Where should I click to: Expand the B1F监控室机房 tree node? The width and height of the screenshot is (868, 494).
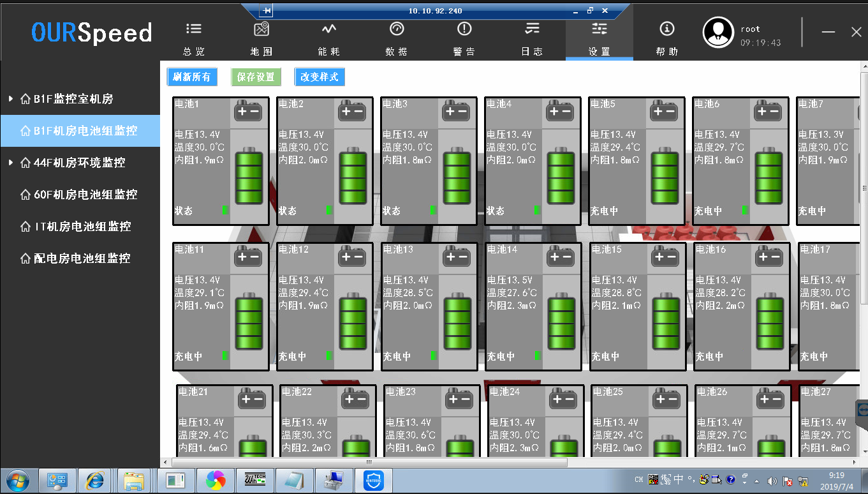click(11, 99)
